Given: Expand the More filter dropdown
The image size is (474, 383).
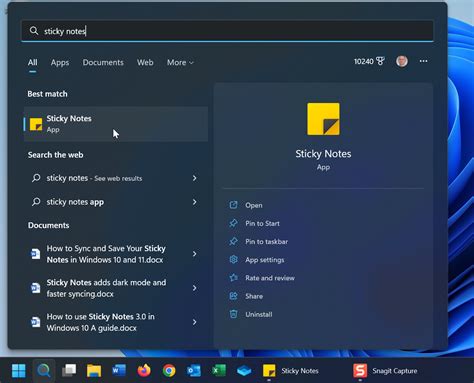Looking at the screenshot, I should (x=180, y=62).
